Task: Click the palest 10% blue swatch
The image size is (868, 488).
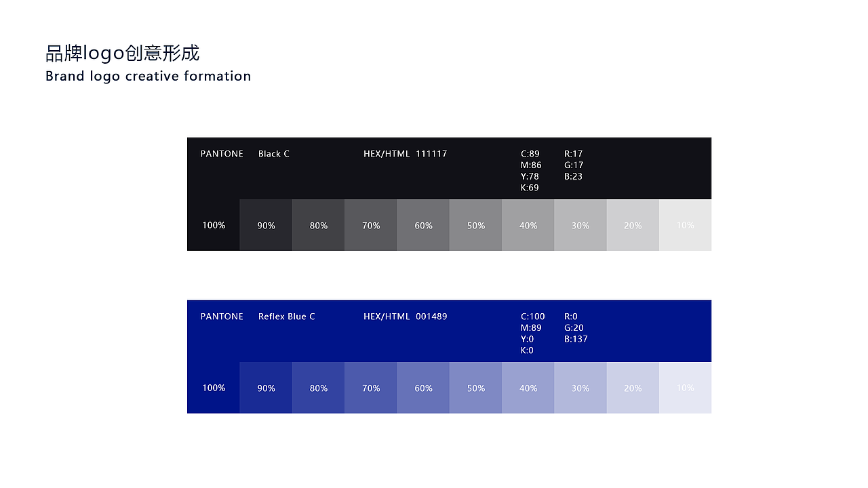Action: (685, 388)
